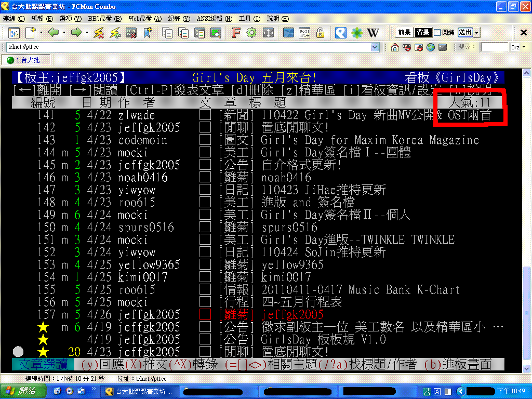Open the dropdown arrow beside 送出
This screenshot has width=532, height=399.
477,33
